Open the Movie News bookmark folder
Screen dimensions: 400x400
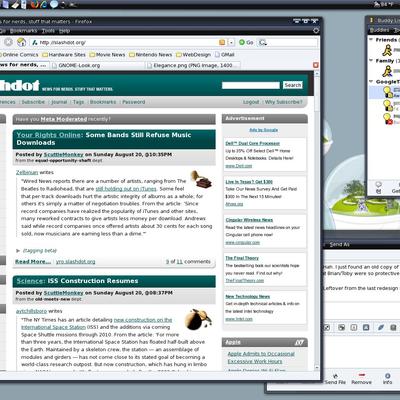[107, 54]
